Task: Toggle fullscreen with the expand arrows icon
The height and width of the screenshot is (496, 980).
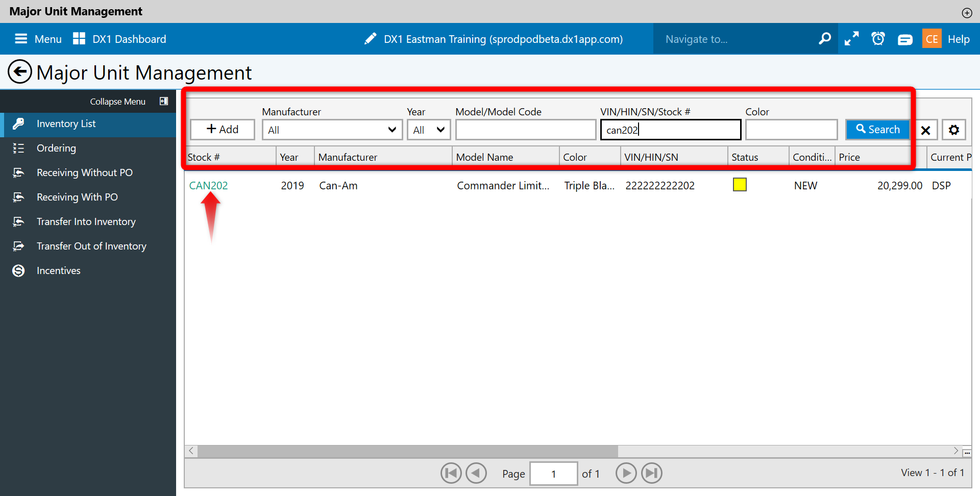Action: [x=851, y=39]
